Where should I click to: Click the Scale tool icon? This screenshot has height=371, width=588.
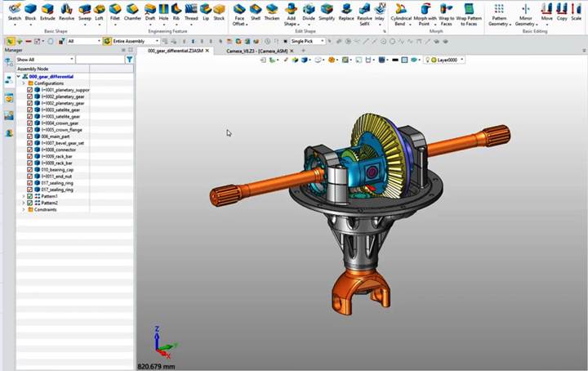coord(576,12)
